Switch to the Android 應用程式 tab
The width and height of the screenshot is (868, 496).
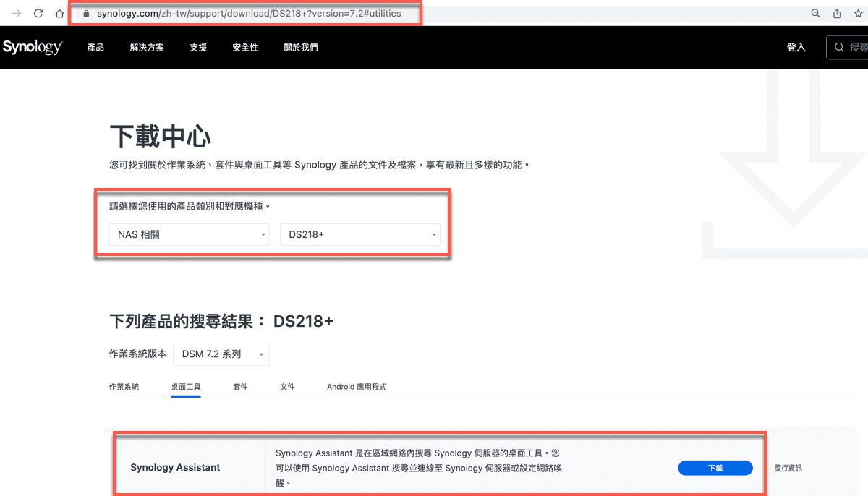tap(357, 387)
